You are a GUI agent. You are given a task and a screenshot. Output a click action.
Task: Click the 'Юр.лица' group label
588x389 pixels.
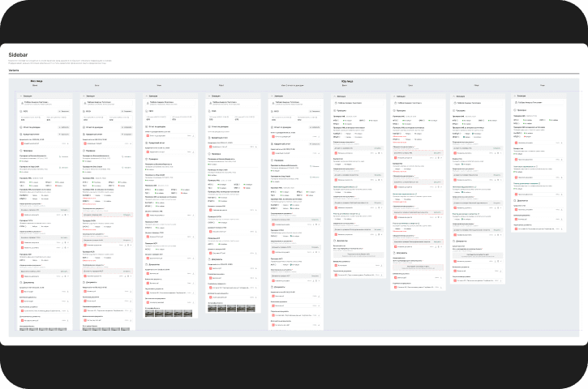347,81
